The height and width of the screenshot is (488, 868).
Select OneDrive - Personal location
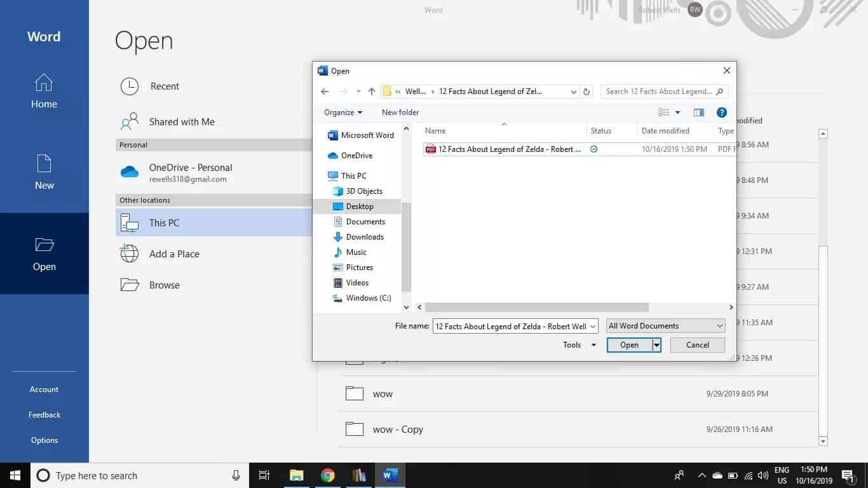(214, 172)
